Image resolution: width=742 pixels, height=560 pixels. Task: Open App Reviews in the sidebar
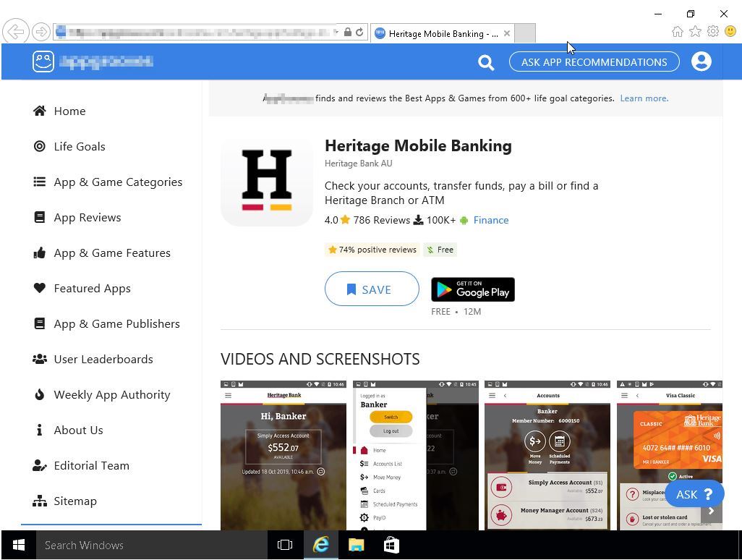[x=88, y=218]
